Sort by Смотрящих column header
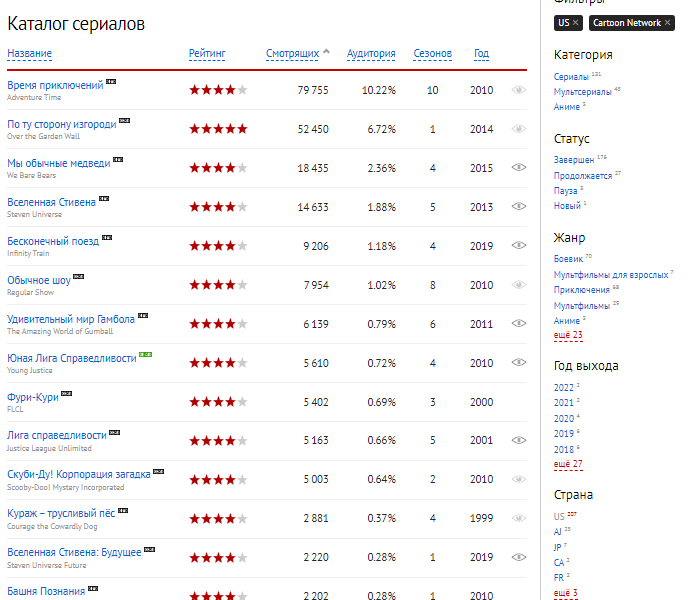Viewport: 689px width, 600px height. click(x=293, y=54)
